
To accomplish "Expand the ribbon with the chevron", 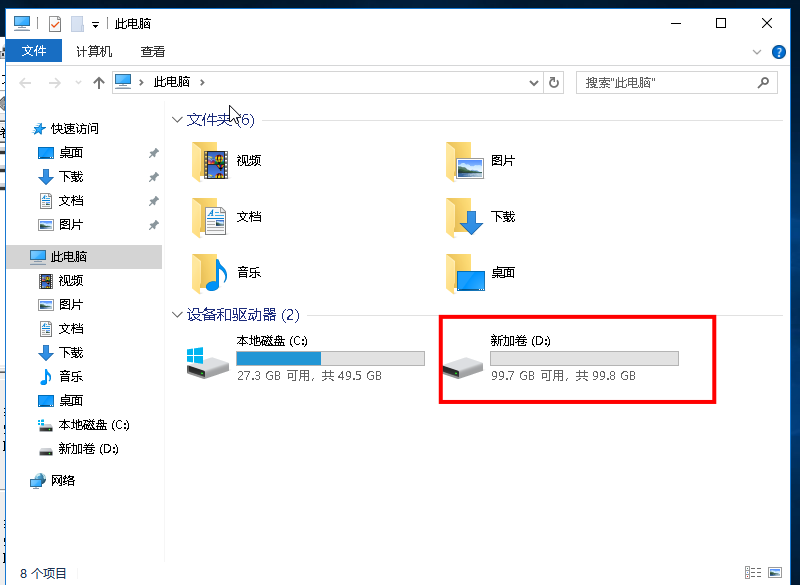I will [x=756, y=52].
